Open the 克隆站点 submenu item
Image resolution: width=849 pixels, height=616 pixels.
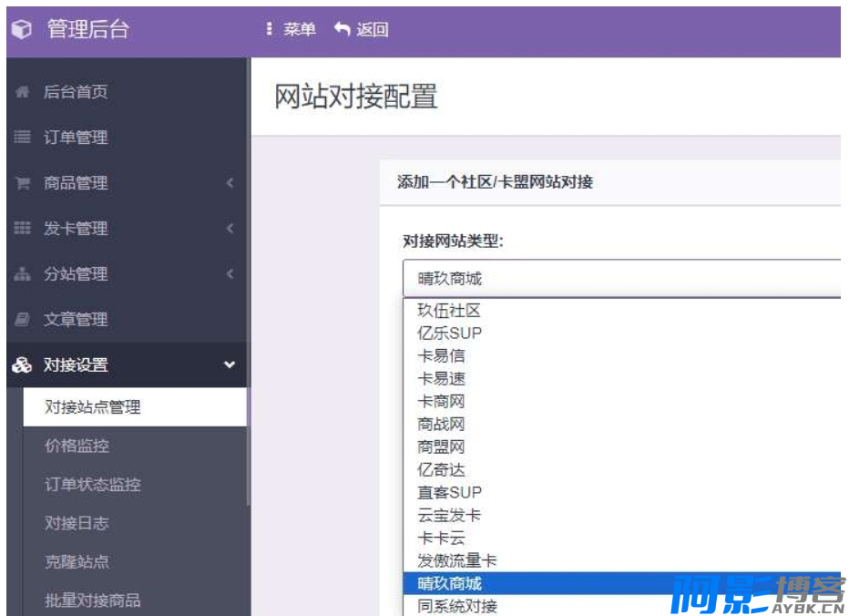77,562
